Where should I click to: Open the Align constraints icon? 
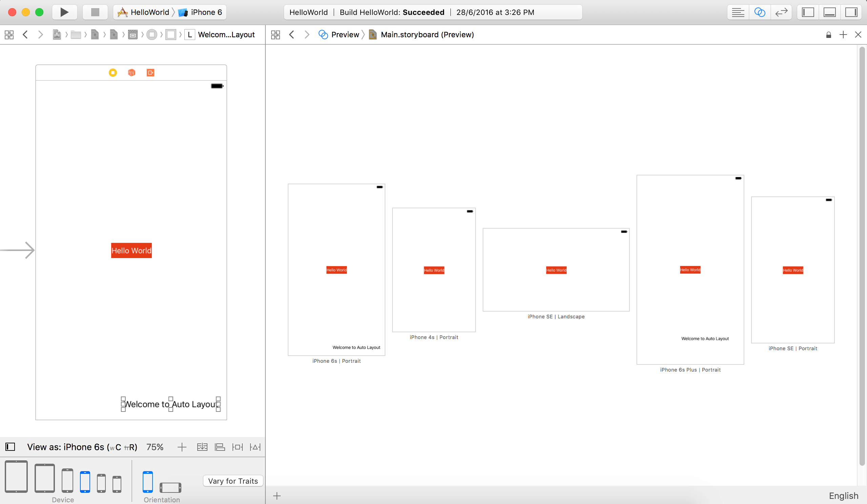click(220, 447)
